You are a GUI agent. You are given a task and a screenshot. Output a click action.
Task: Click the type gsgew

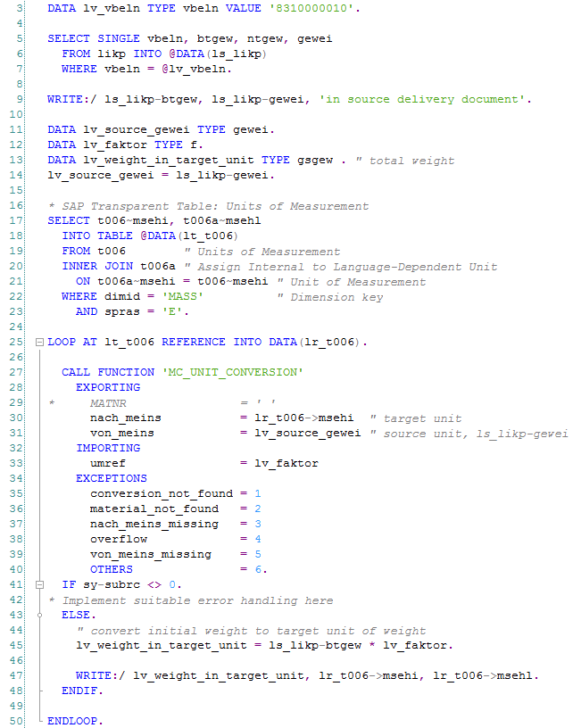pyautogui.click(x=315, y=161)
